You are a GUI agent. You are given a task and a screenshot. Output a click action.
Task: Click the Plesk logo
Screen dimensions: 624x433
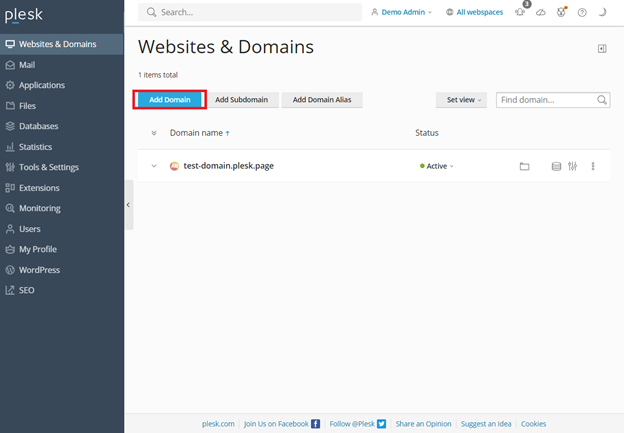pos(23,15)
